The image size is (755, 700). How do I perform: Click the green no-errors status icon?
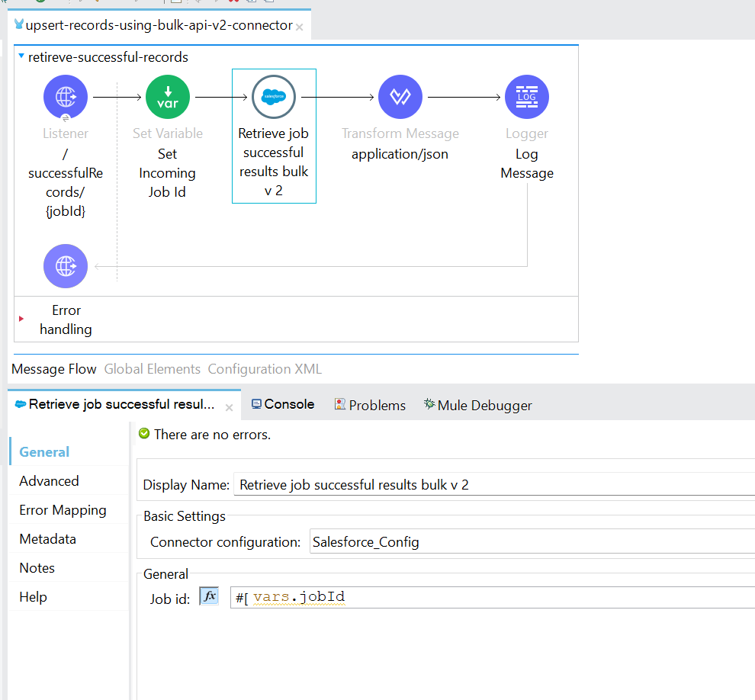(144, 433)
